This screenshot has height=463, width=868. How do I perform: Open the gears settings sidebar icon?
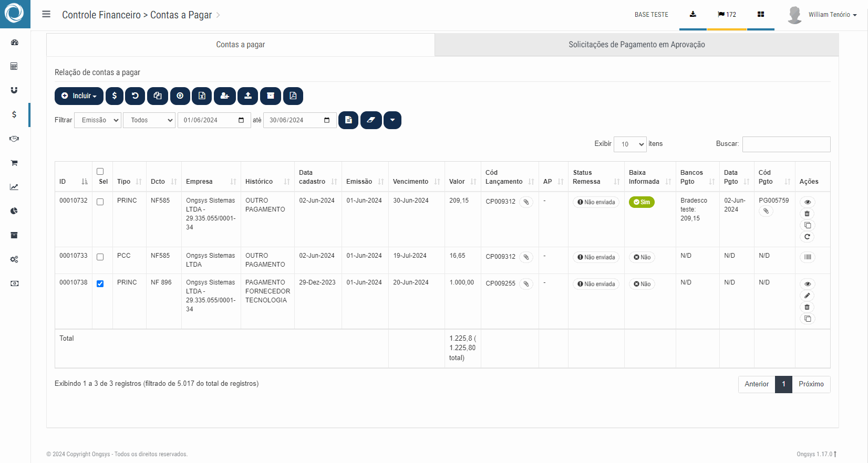click(14, 259)
